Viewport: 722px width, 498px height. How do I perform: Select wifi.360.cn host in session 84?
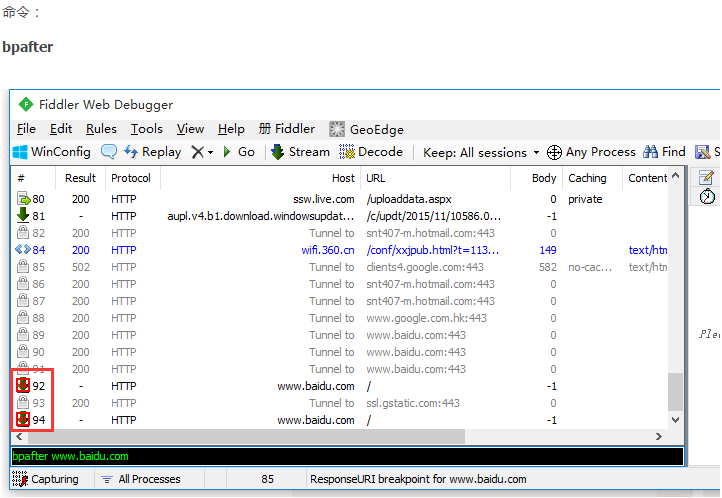coord(328,250)
